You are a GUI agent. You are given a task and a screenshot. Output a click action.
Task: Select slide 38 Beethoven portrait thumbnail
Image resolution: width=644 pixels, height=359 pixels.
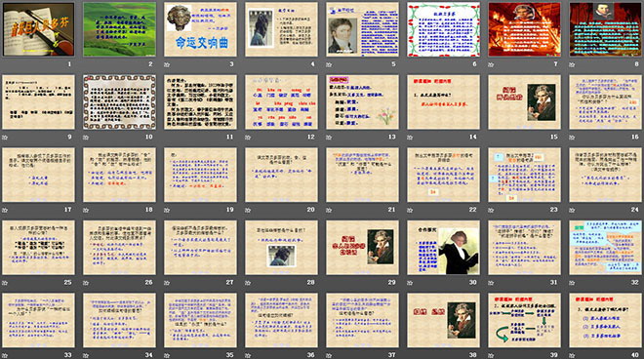pyautogui.click(x=444, y=320)
